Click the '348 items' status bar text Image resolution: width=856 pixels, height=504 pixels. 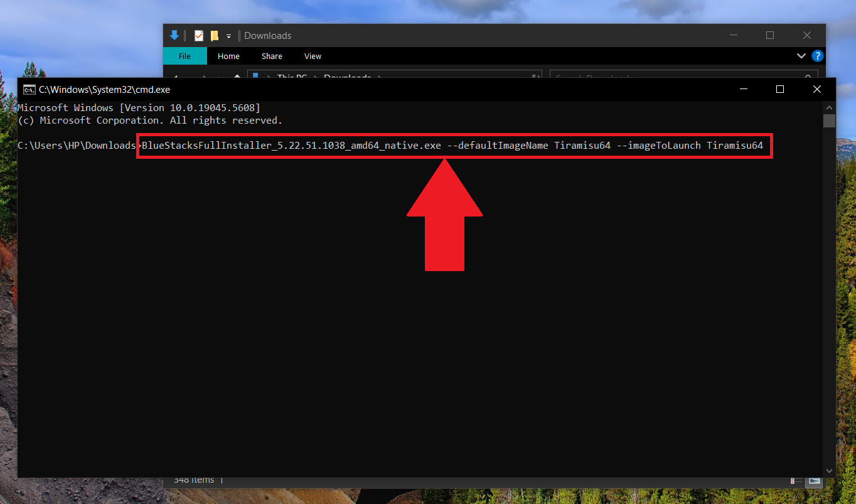194,480
